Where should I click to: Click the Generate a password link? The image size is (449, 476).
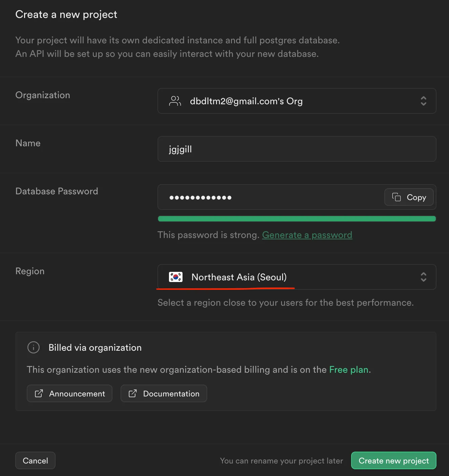click(x=307, y=235)
